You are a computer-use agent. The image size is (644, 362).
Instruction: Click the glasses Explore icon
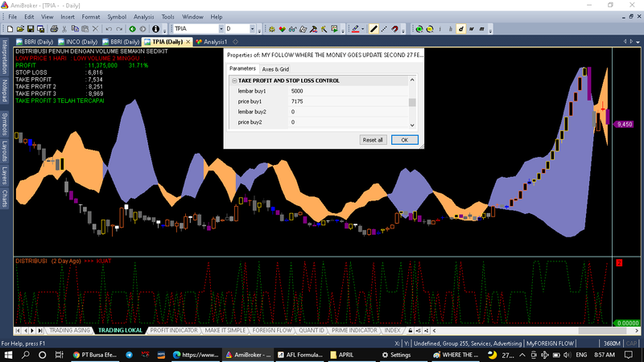(x=292, y=29)
